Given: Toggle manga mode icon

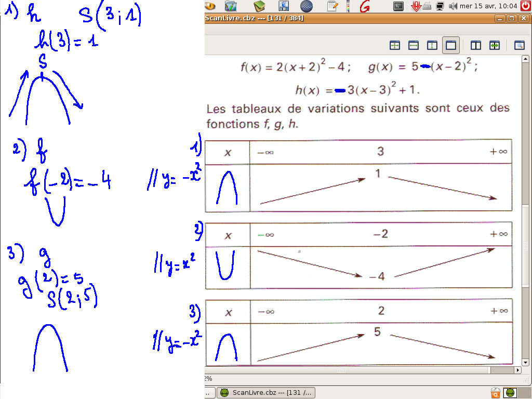Looking at the screenshot, I should click(x=494, y=46).
